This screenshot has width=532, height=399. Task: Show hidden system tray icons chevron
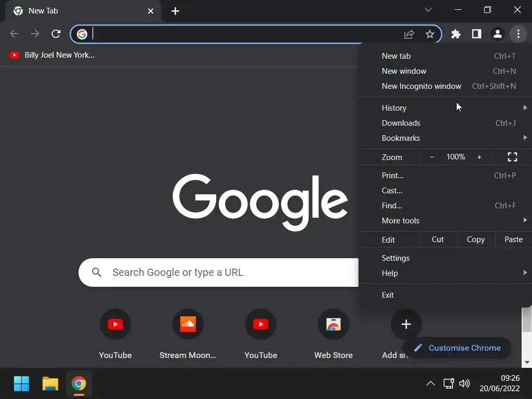tap(431, 384)
